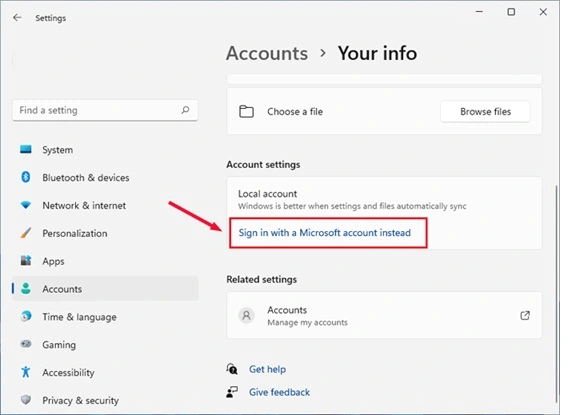The width and height of the screenshot is (570, 415).
Task: Click Browse files button
Action: click(x=485, y=111)
